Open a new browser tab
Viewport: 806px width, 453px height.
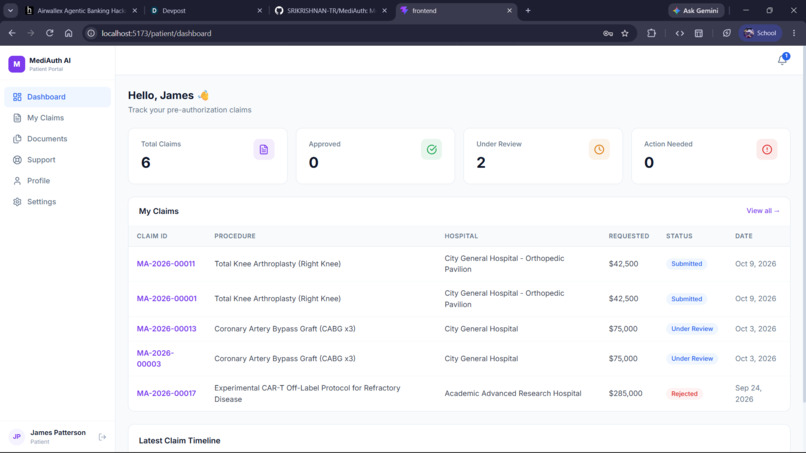click(527, 10)
